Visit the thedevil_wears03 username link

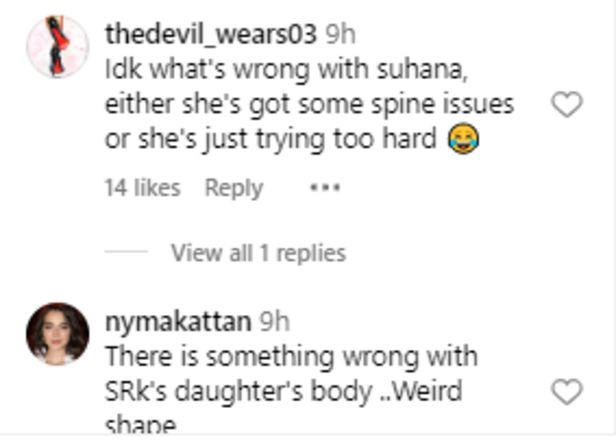coord(211,34)
